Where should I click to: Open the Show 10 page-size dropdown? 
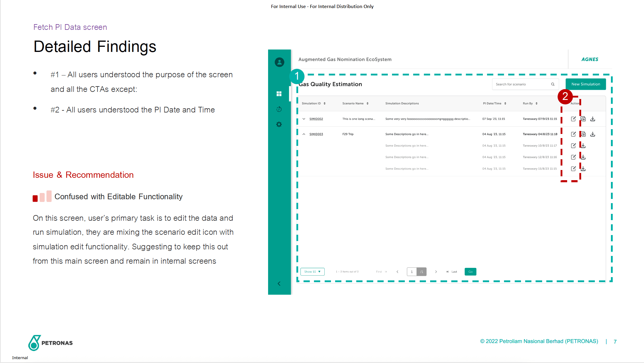click(x=312, y=272)
